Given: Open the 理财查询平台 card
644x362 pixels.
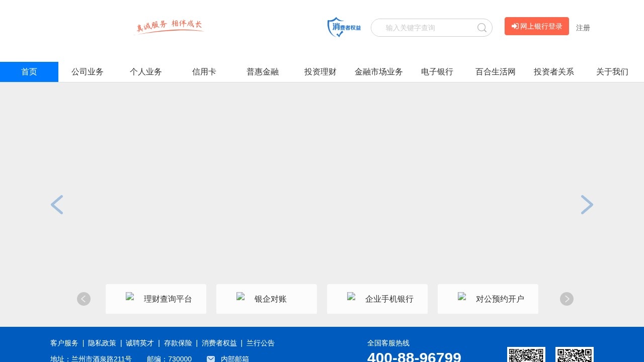Looking at the screenshot, I should tap(156, 299).
